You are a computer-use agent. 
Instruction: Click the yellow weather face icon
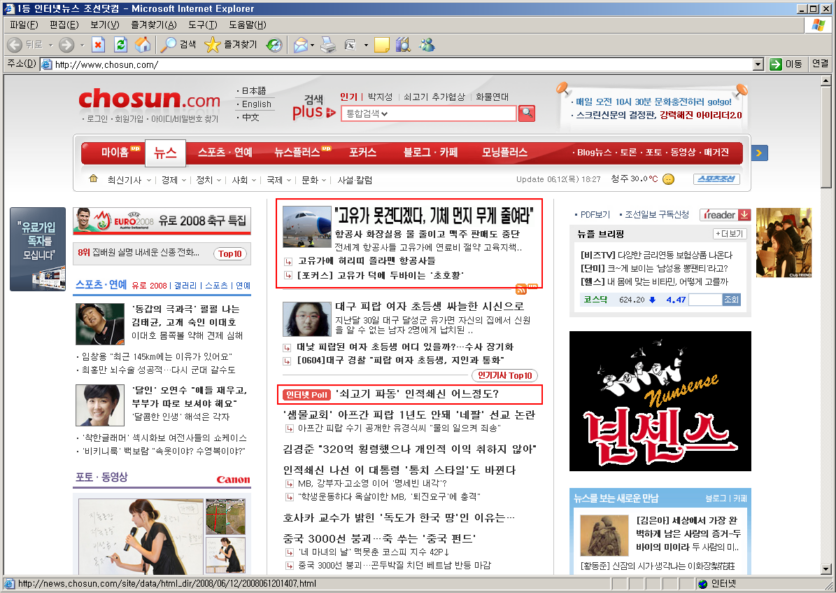(x=668, y=179)
